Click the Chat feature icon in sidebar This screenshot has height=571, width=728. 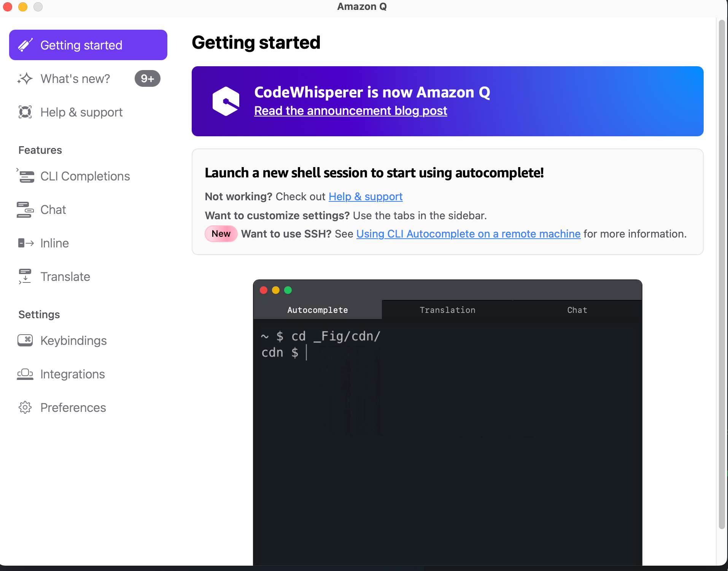point(25,209)
